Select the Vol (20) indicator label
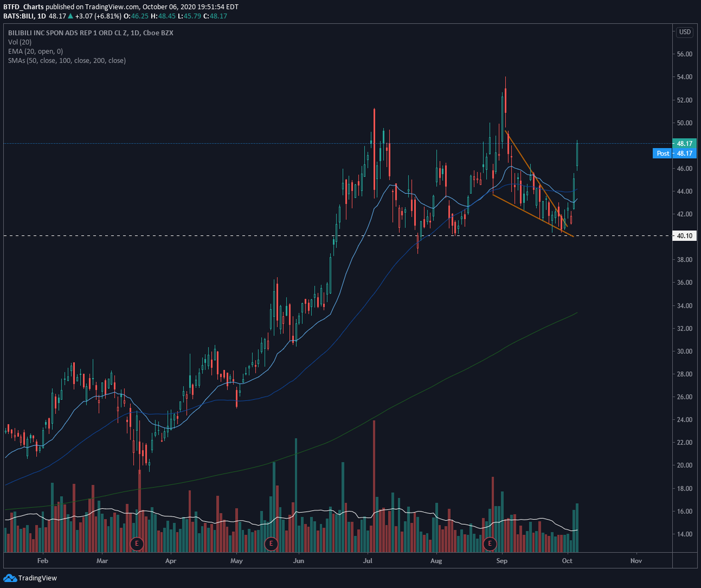701x588 pixels. tap(19, 42)
